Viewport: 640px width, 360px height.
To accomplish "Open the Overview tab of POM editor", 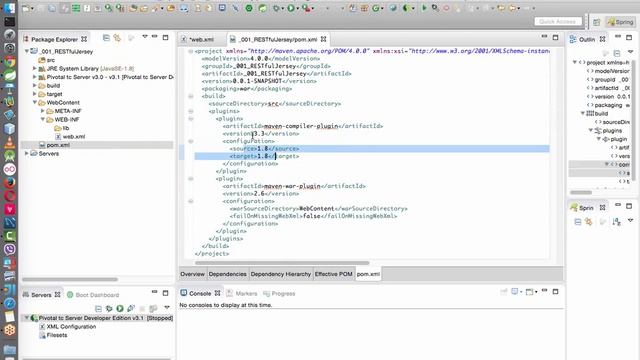I will click(192, 274).
